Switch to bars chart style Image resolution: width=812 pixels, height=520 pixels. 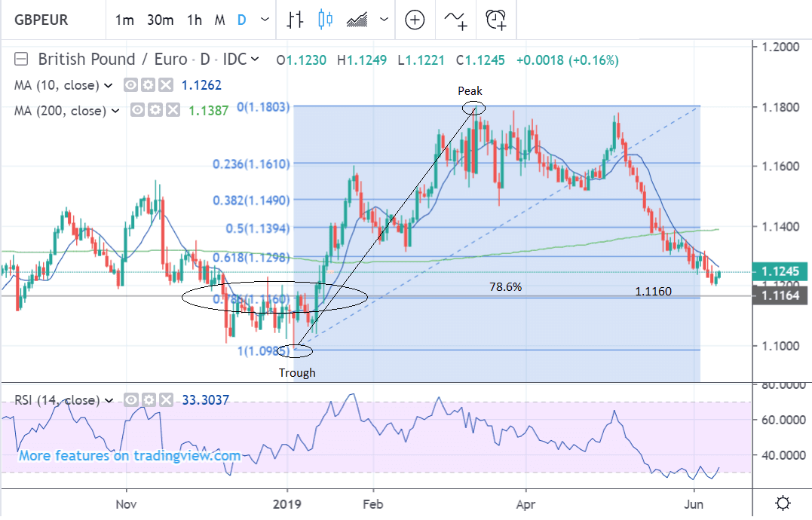(x=296, y=20)
